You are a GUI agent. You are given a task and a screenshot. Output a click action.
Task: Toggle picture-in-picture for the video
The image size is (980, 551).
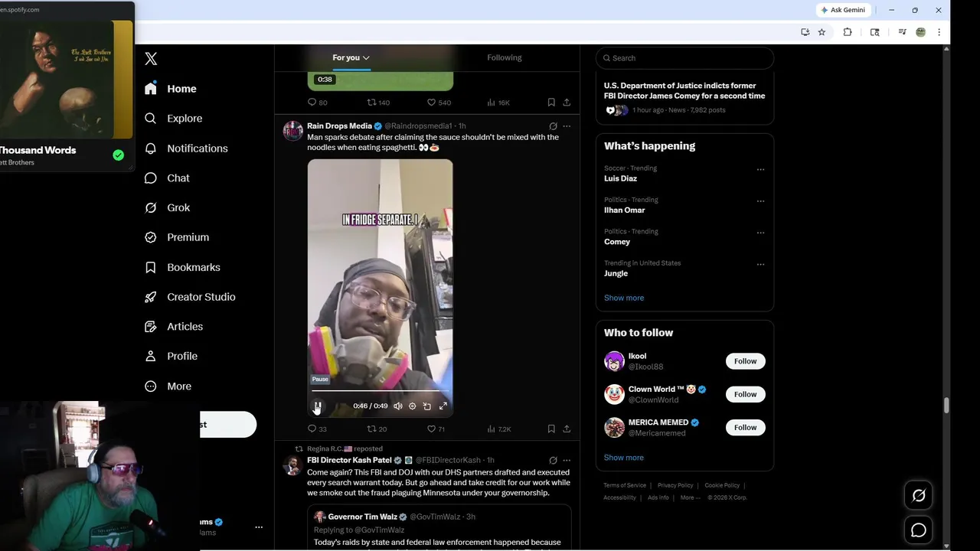427,406
